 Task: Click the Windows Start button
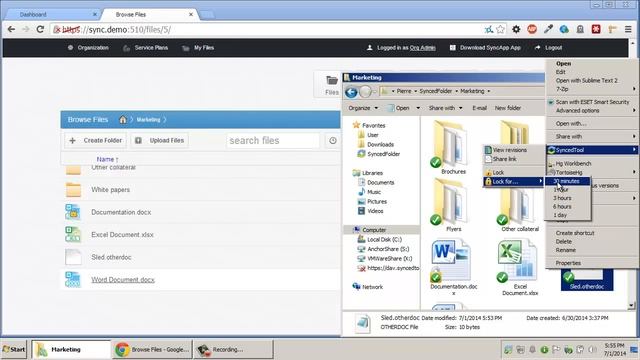click(x=14, y=349)
